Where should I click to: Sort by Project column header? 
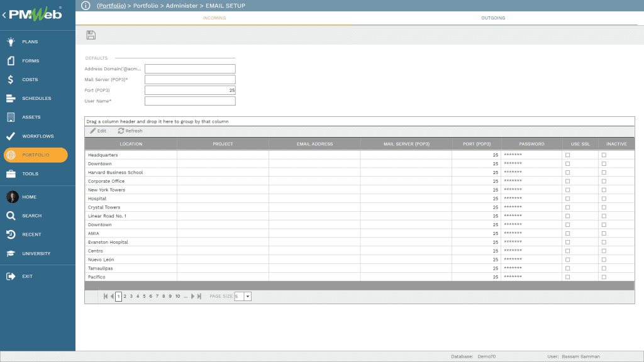click(x=223, y=144)
